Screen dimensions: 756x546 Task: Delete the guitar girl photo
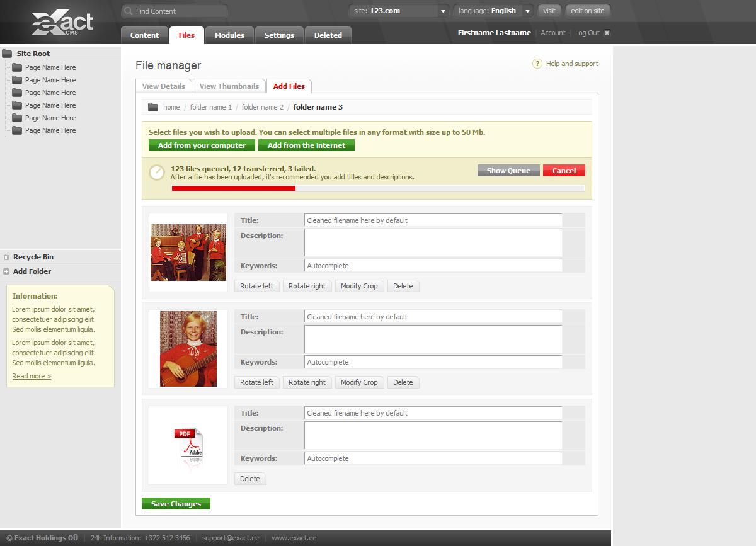pos(403,382)
